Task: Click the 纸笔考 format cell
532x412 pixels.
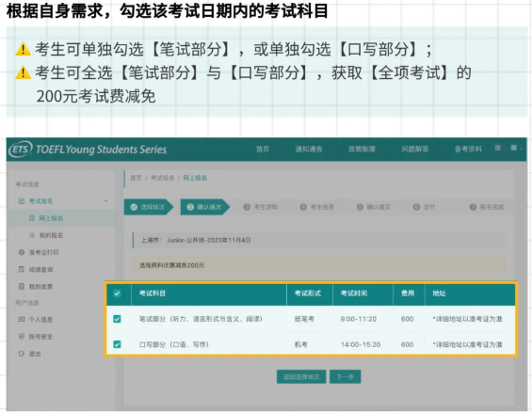Action: 304,319
